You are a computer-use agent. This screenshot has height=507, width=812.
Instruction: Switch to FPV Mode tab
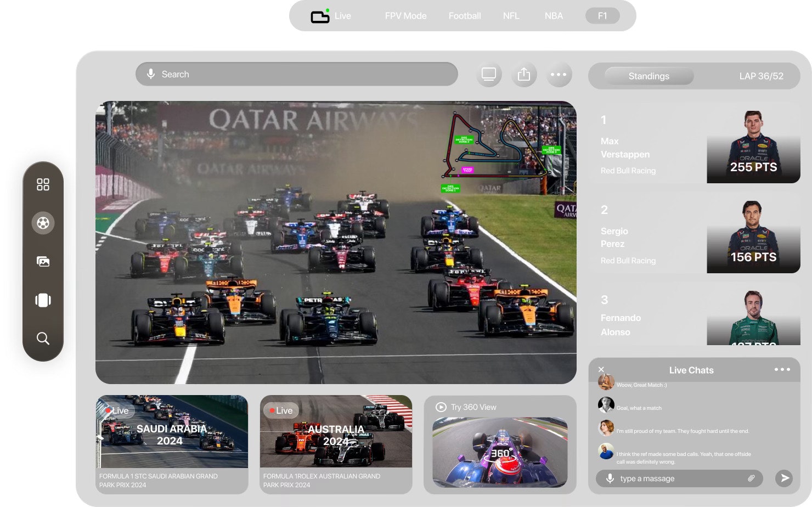[x=405, y=16]
